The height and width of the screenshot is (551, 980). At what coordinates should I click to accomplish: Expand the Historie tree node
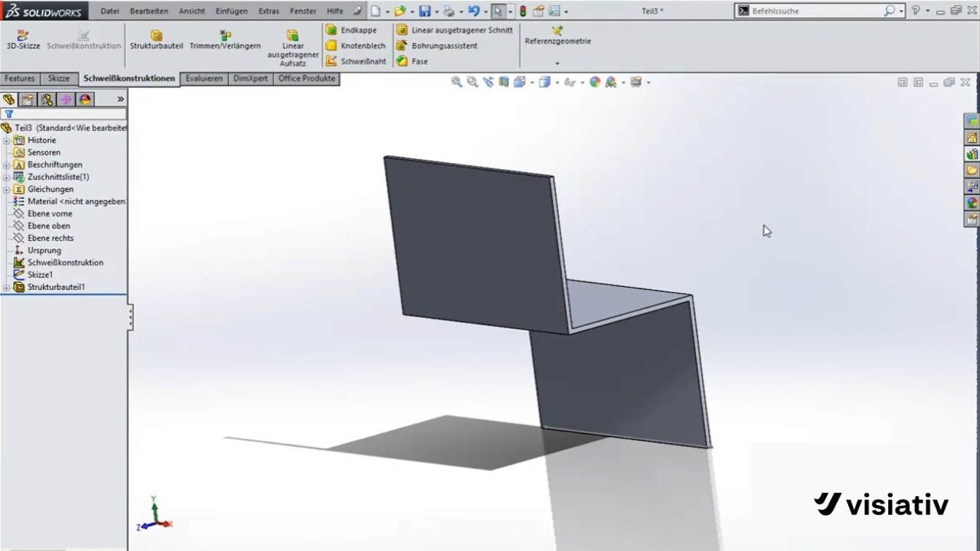click(6, 140)
